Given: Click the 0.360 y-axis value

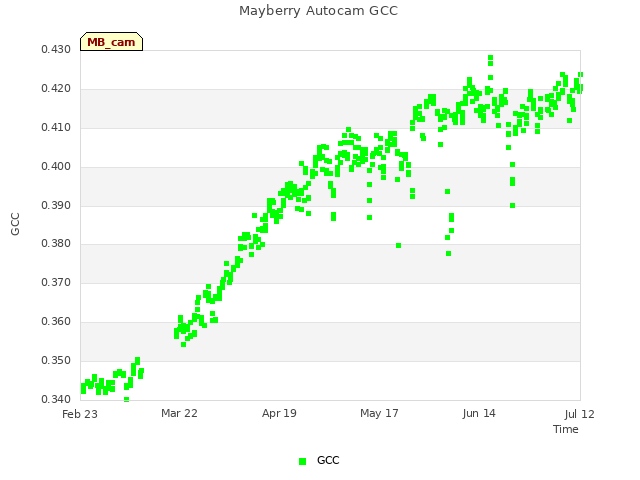Looking at the screenshot, I should click(x=56, y=322).
